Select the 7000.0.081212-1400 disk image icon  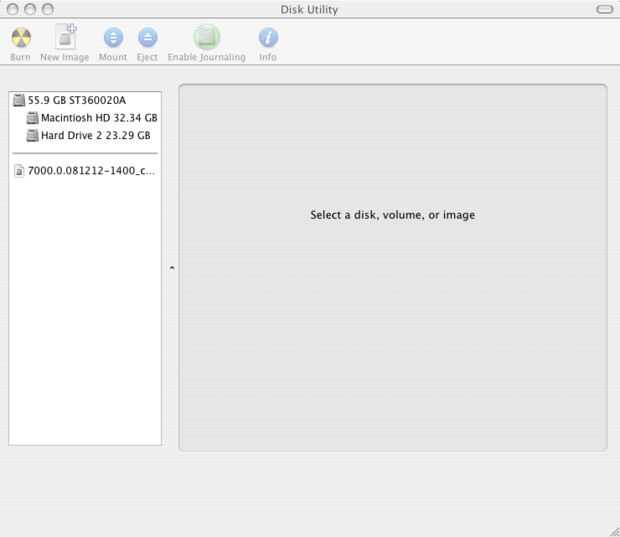click(19, 171)
